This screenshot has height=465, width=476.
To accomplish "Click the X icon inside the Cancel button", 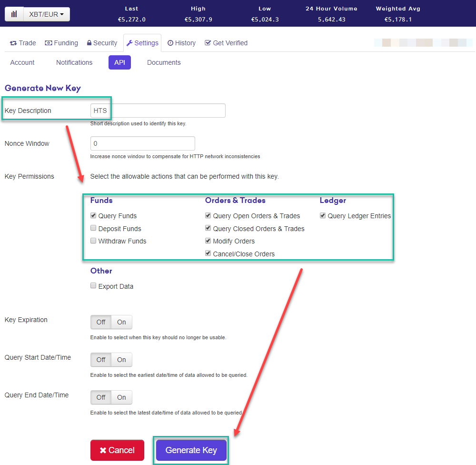I will click(102, 450).
